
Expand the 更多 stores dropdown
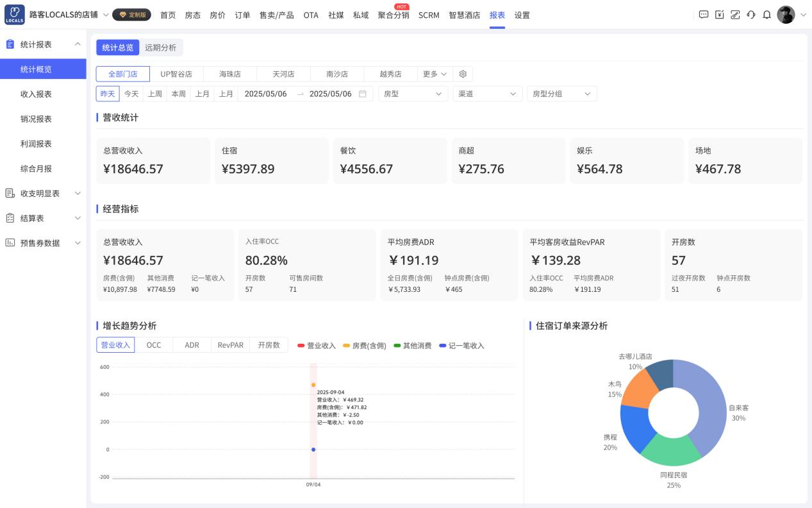(435, 74)
